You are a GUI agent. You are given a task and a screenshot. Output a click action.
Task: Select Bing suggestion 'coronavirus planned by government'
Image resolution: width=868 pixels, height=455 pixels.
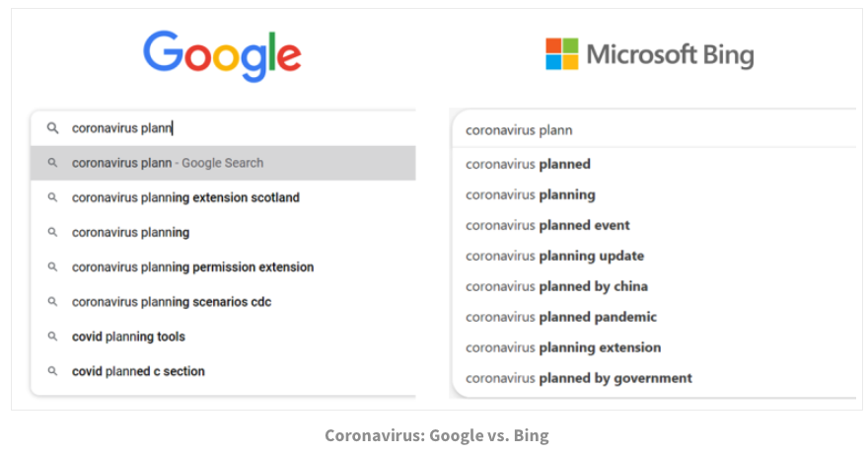coord(578,378)
